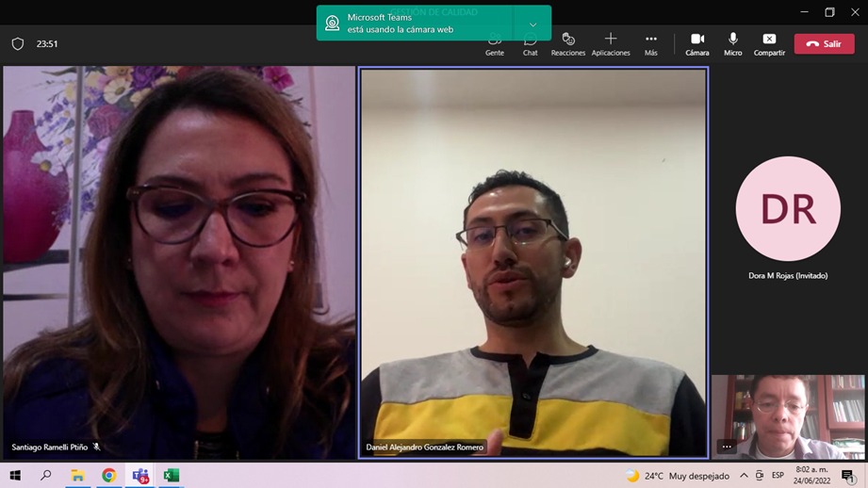Image resolution: width=868 pixels, height=488 pixels.
Task: Click the self-view camera preview thumbnail
Action: [x=788, y=417]
